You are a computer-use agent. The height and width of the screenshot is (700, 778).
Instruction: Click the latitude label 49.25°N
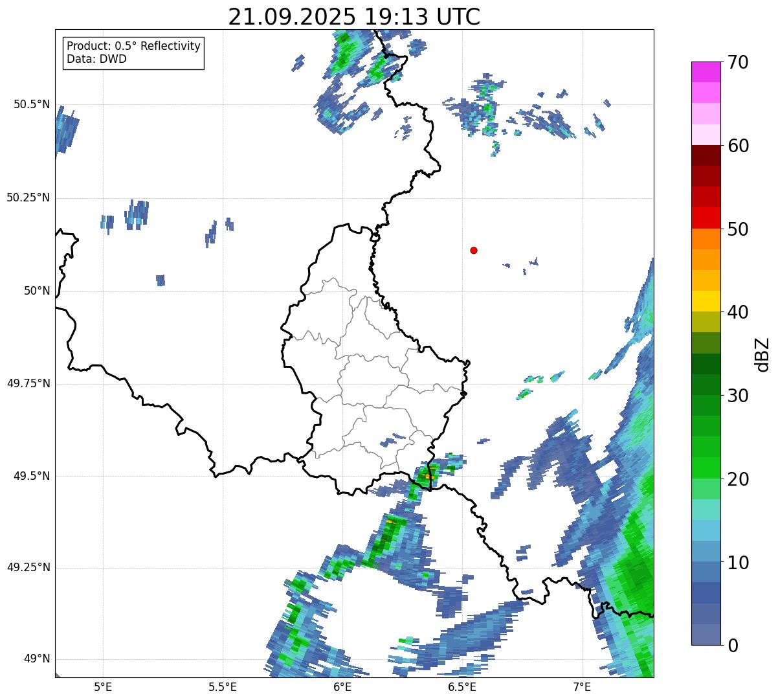[28, 567]
